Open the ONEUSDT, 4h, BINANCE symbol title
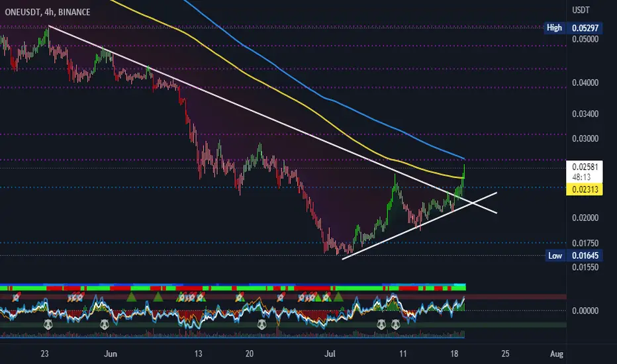 pyautogui.click(x=47, y=12)
